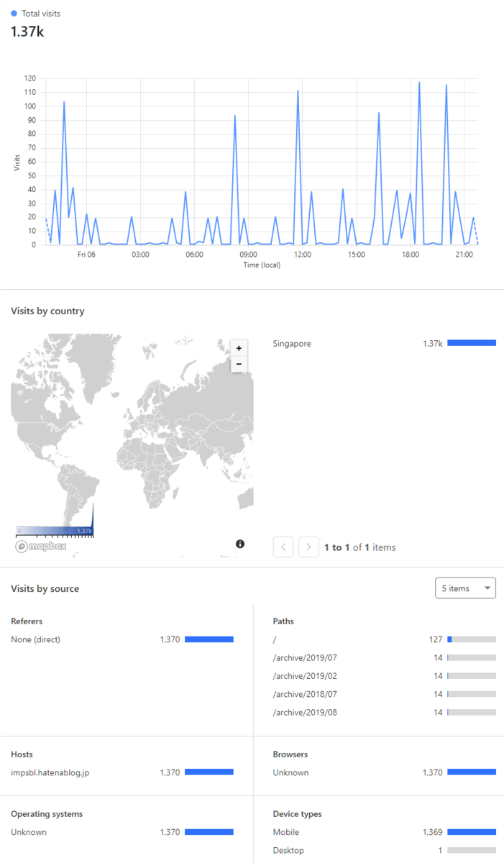Toggle the Total visits legend dot
The image size is (504, 863).
click(x=14, y=13)
